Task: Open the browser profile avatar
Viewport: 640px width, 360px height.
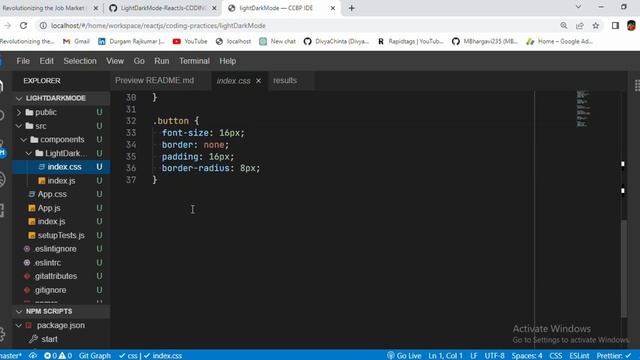Action: click(631, 25)
